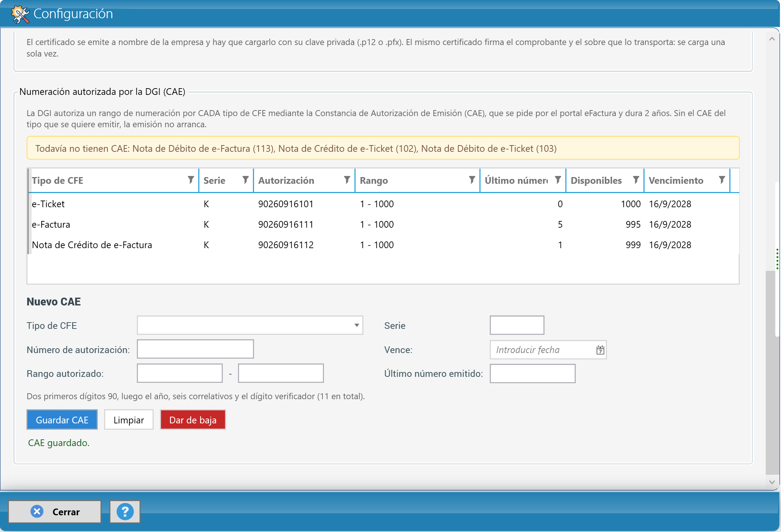Open the calendar picker in the Vence field
Viewport: 781px width, 532px height.
[x=600, y=350]
